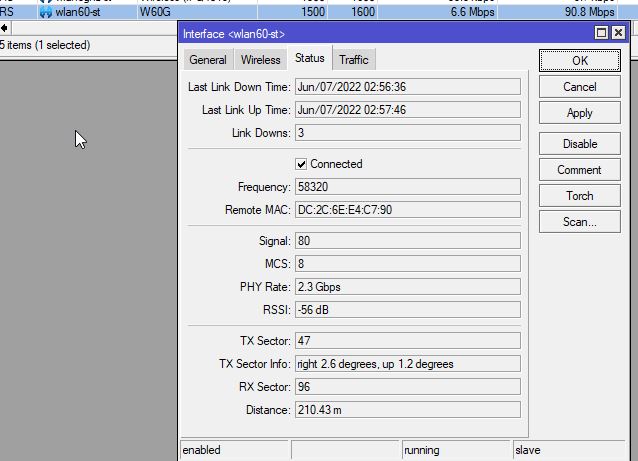
Task: Click the 1600 L2 MTU cell
Action: [x=353, y=12]
